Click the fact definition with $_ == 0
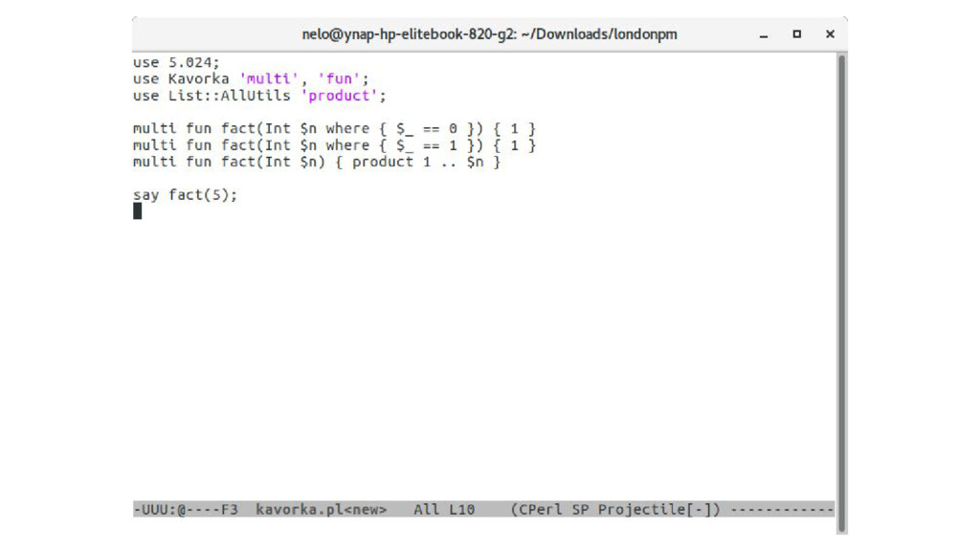980x551 pixels. coord(334,129)
